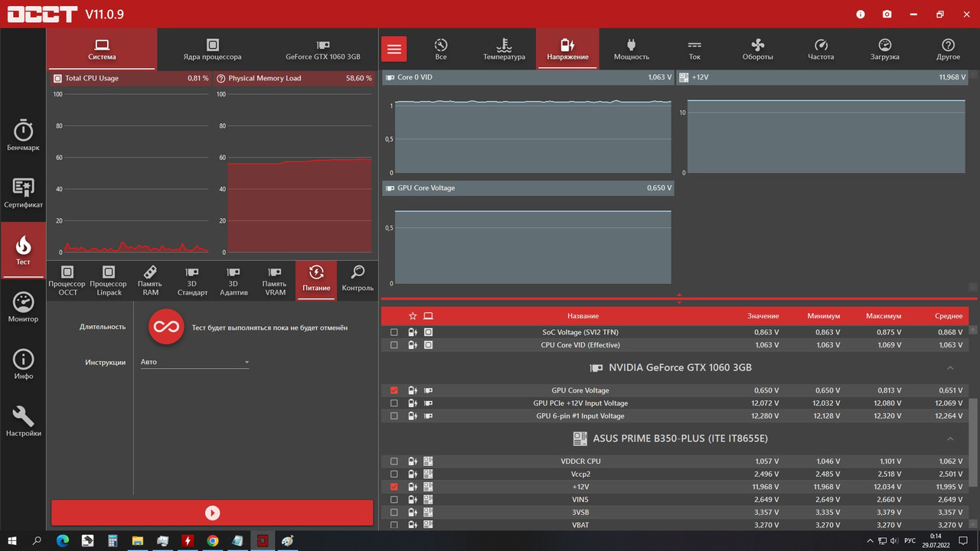The height and width of the screenshot is (551, 980).
Task: Select Память RAM test
Action: tap(150, 279)
